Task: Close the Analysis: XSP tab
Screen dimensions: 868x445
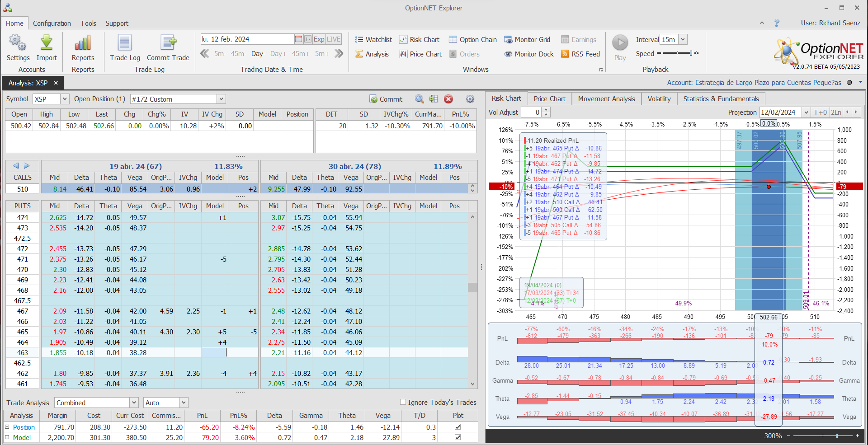Action: (56, 83)
